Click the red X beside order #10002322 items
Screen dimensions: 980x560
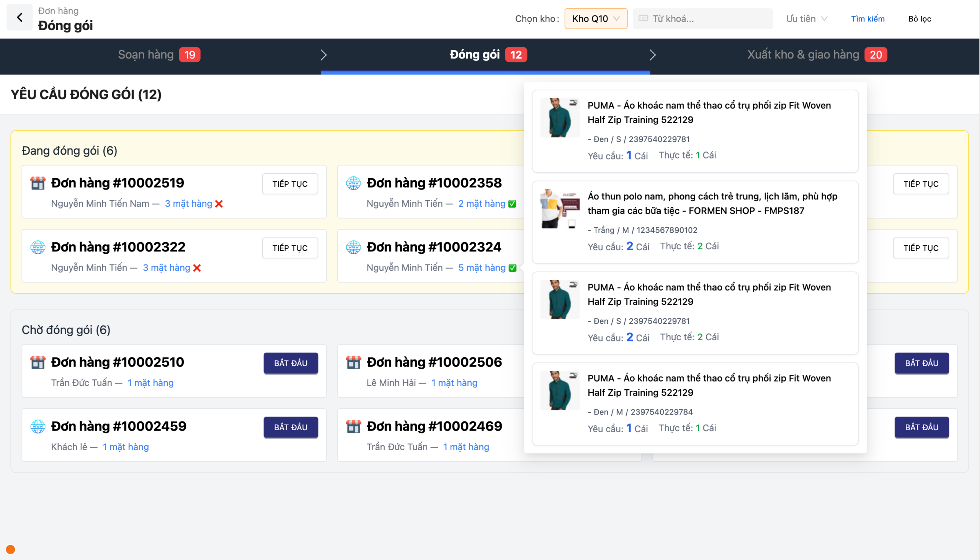point(197,268)
